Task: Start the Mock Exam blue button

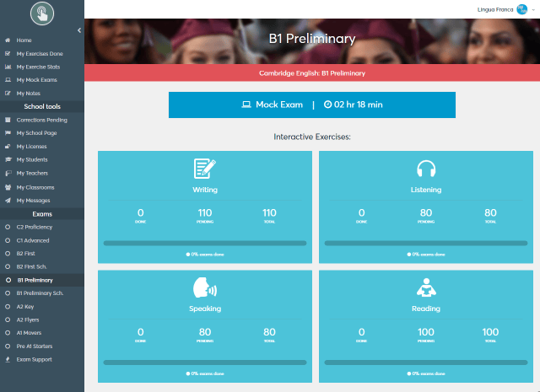Action: 312,105
